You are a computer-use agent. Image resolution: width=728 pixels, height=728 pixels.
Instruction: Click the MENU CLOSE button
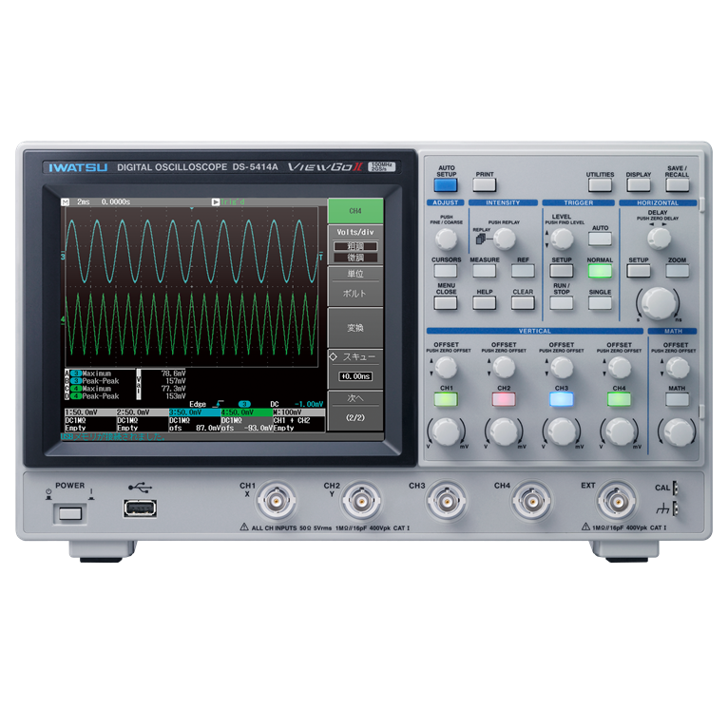(x=446, y=303)
